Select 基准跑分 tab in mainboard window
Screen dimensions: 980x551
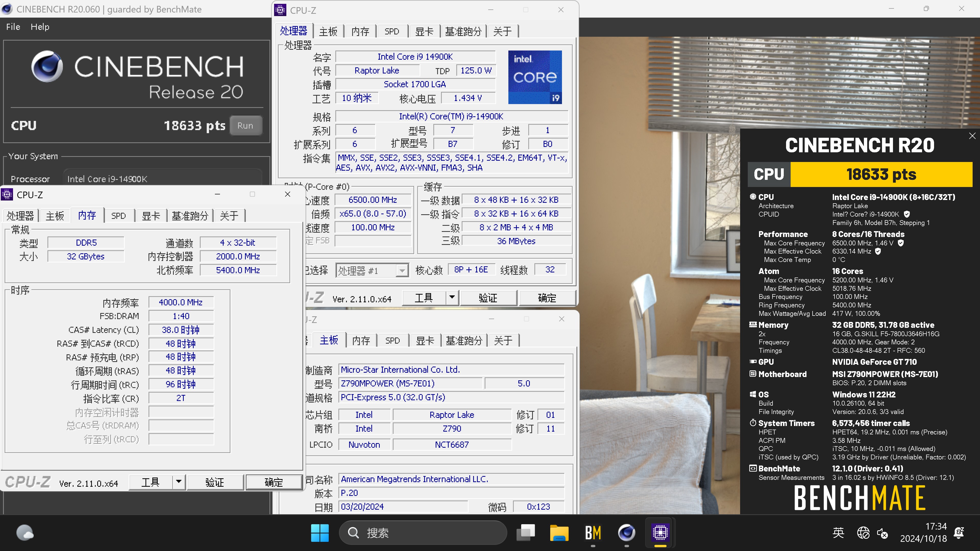[x=464, y=340]
